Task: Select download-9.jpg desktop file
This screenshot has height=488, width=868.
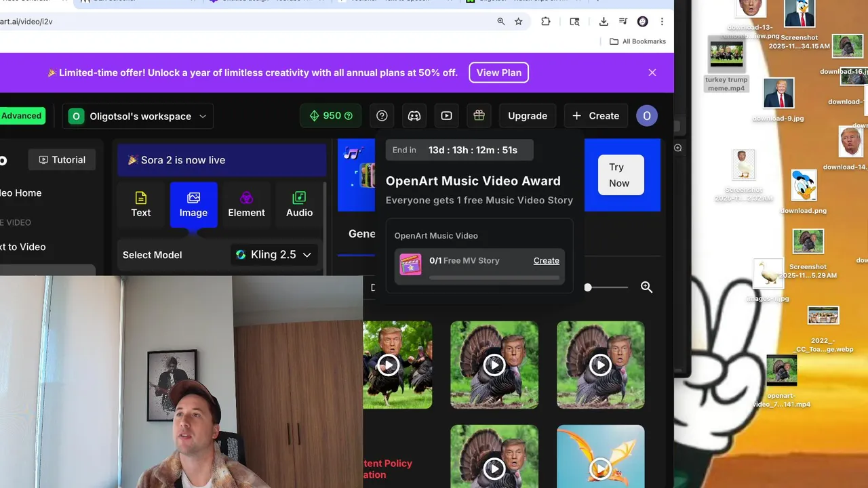Action: coord(778,100)
